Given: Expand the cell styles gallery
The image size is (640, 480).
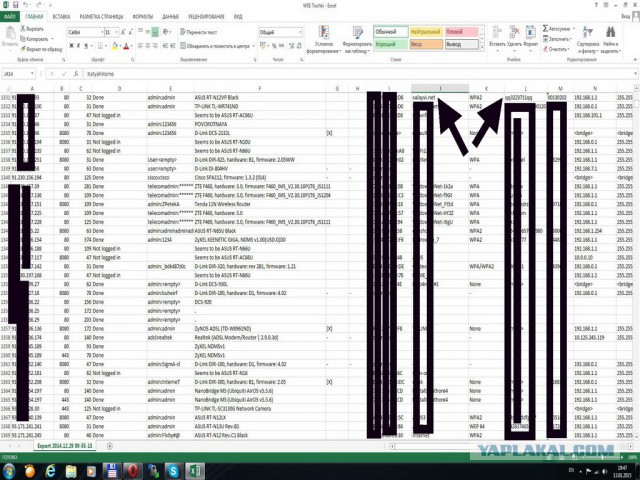Looking at the screenshot, I should [x=482, y=48].
